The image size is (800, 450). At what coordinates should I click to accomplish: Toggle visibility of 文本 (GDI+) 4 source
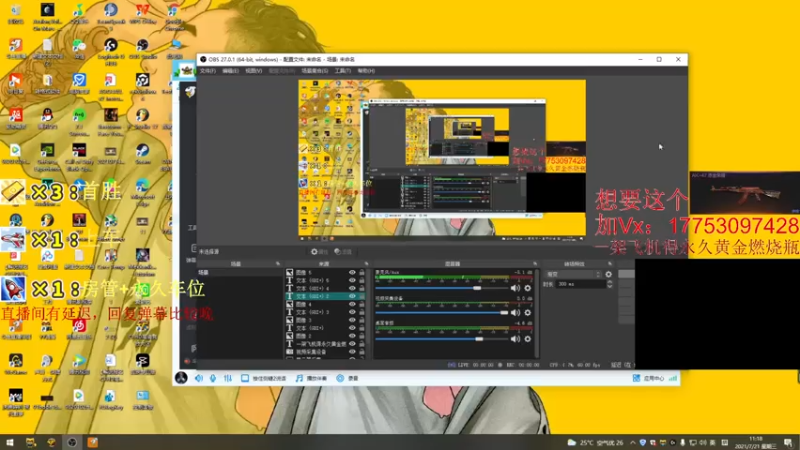pos(352,288)
